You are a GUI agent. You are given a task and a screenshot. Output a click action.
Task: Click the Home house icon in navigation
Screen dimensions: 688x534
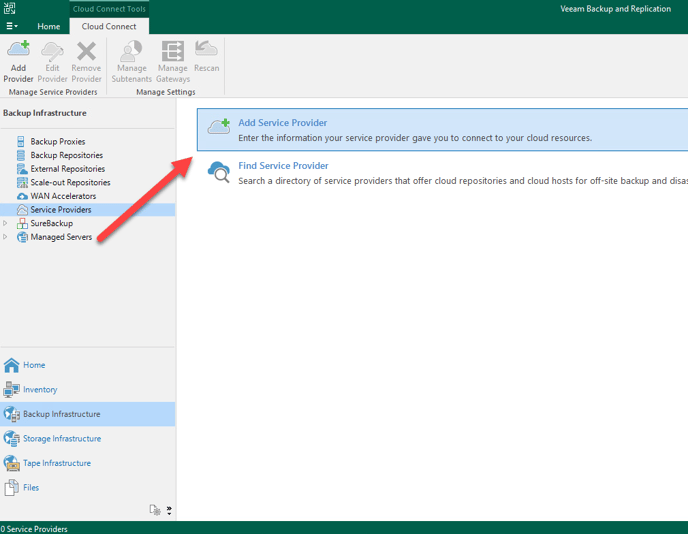tap(11, 365)
